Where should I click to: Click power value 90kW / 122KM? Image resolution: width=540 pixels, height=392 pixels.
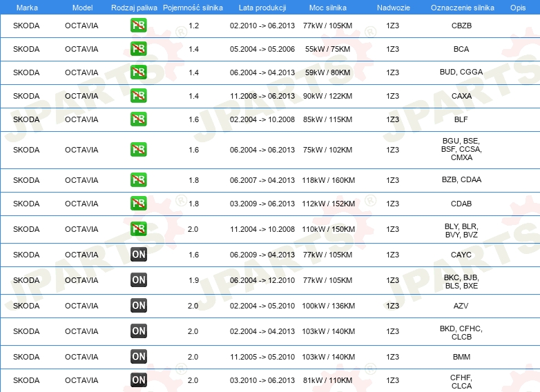point(327,96)
